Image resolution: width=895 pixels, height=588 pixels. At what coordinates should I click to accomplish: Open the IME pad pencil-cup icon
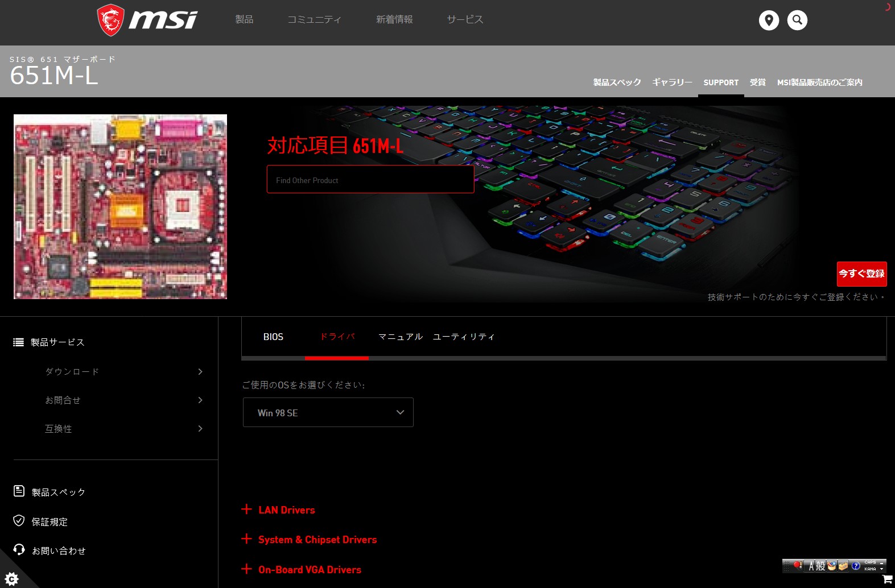832,566
